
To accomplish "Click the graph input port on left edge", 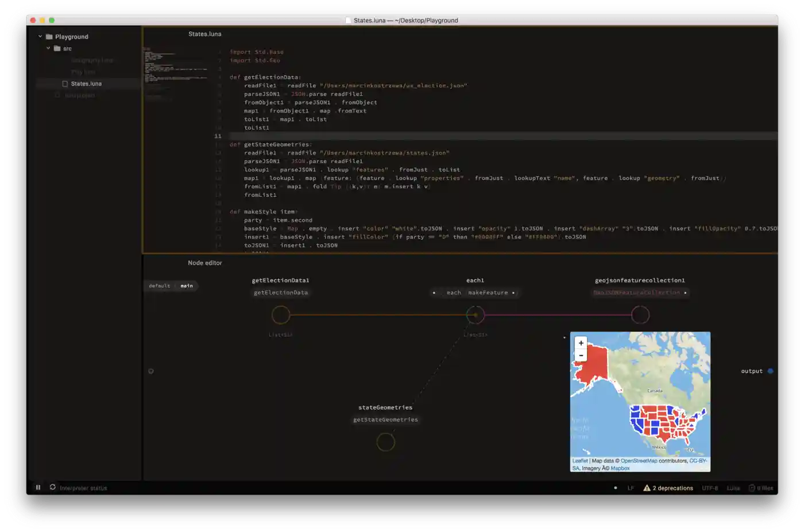I will [151, 371].
